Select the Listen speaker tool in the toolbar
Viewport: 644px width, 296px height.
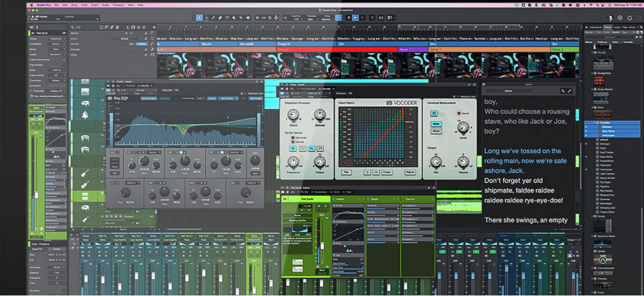point(248,18)
